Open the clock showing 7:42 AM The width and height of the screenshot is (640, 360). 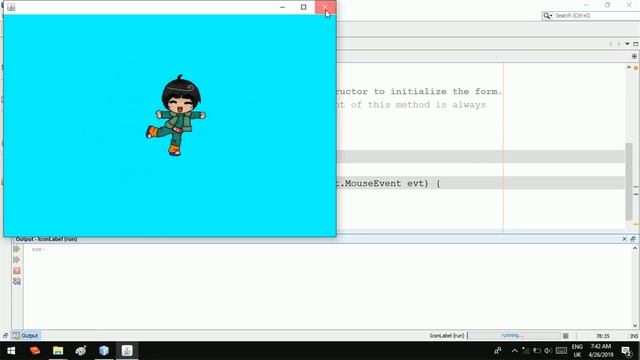click(x=601, y=351)
